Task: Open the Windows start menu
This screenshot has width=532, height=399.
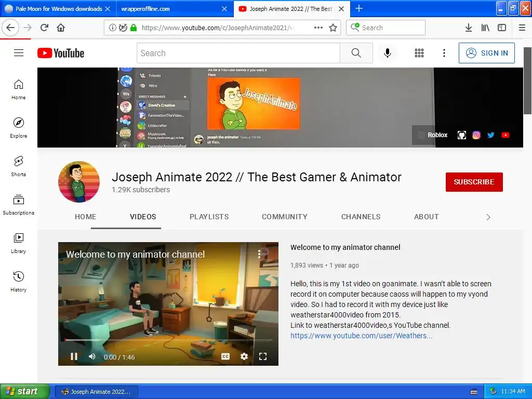Action: pyautogui.click(x=25, y=391)
